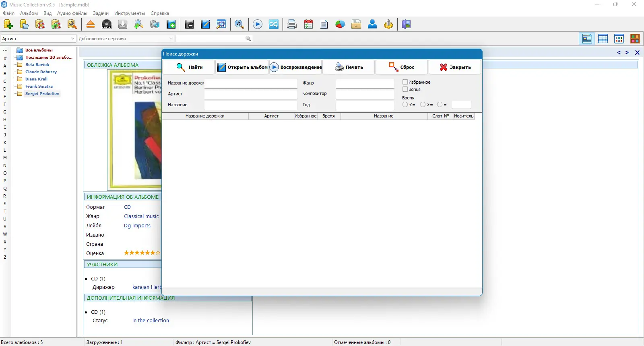
Task: Click the open database toolbar icon
Action: point(24,25)
